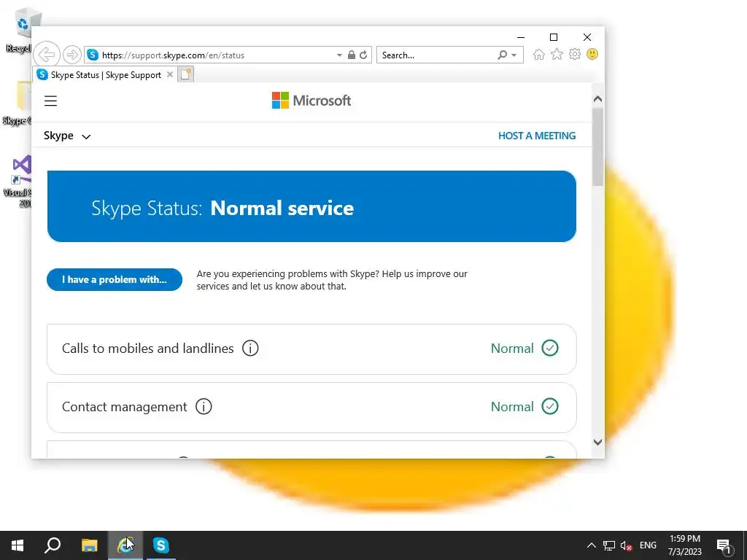Click the ENG language indicator
Viewport: 747px width, 560px height.
coord(648,545)
